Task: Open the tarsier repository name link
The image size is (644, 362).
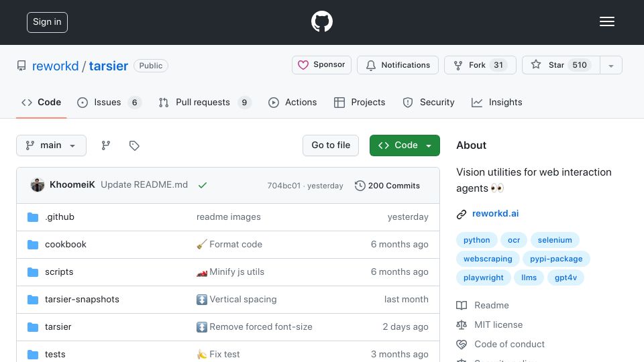Action: click(x=109, y=66)
